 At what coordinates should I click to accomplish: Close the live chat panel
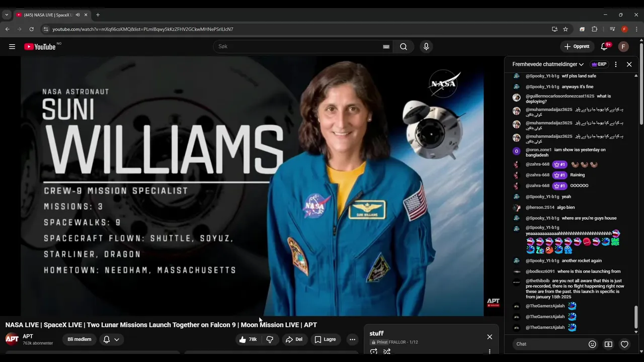point(629,64)
